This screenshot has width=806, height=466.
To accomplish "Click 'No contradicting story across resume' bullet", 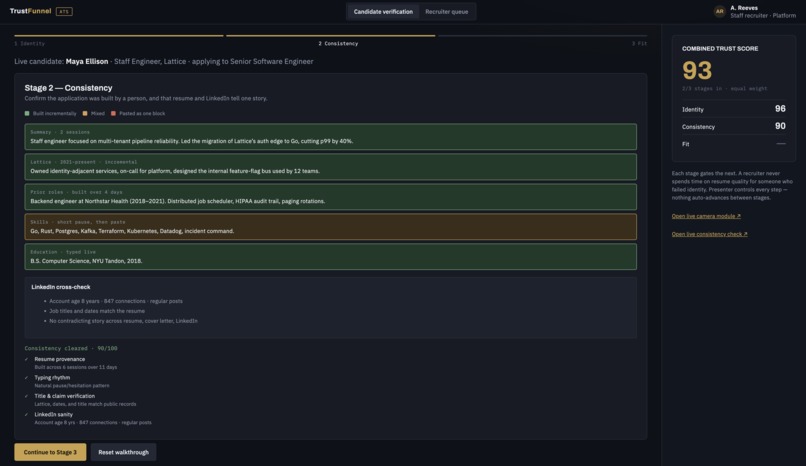I will point(123,321).
